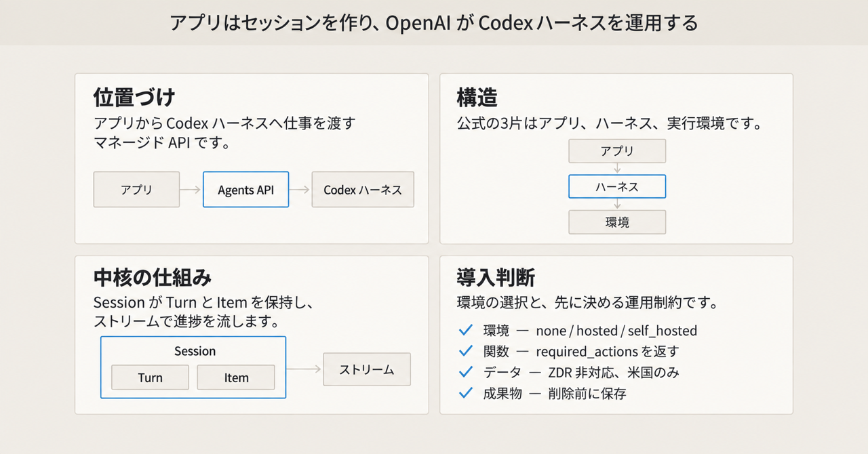This screenshot has height=454, width=868.
Task: Click checkmark beside 環境 — none / hosted
Action: (x=465, y=330)
